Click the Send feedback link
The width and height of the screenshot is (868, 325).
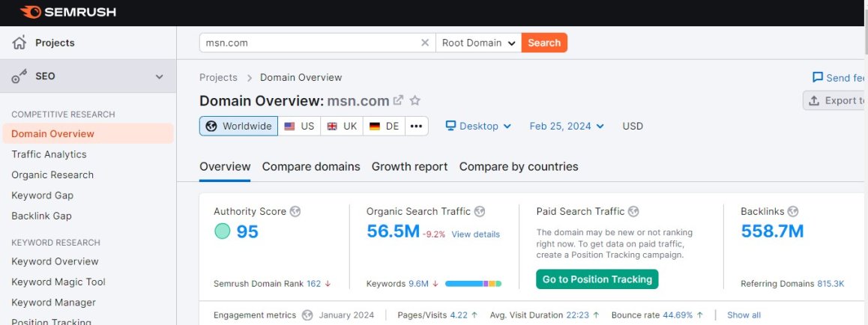coord(839,78)
